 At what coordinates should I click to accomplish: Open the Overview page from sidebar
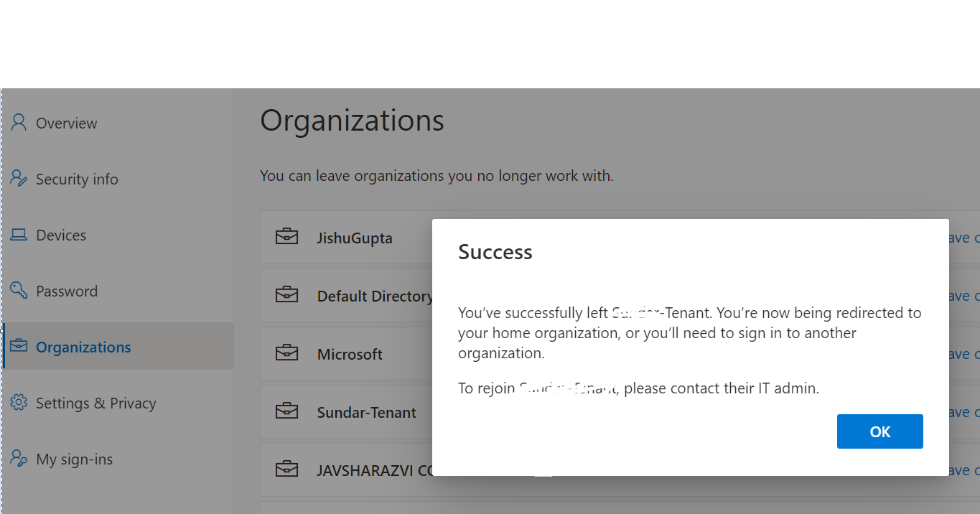pos(67,122)
